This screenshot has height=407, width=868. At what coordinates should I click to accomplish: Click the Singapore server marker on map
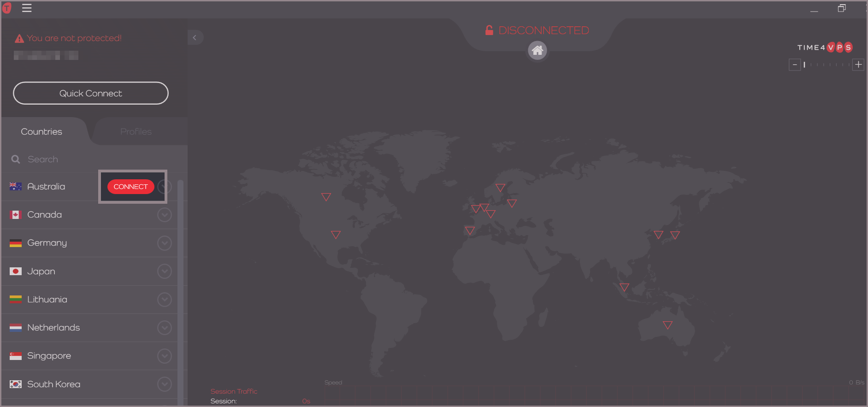pyautogui.click(x=624, y=287)
